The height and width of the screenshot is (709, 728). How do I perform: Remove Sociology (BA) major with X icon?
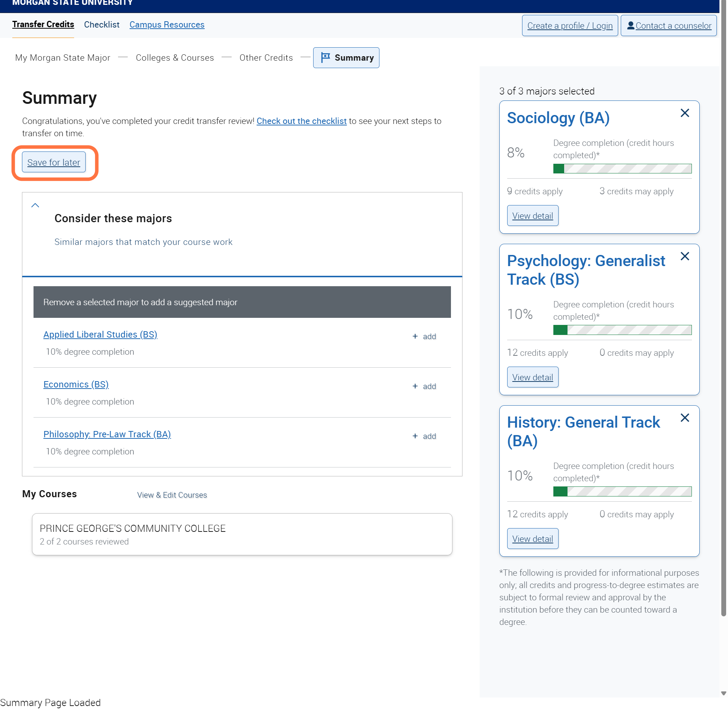684,113
